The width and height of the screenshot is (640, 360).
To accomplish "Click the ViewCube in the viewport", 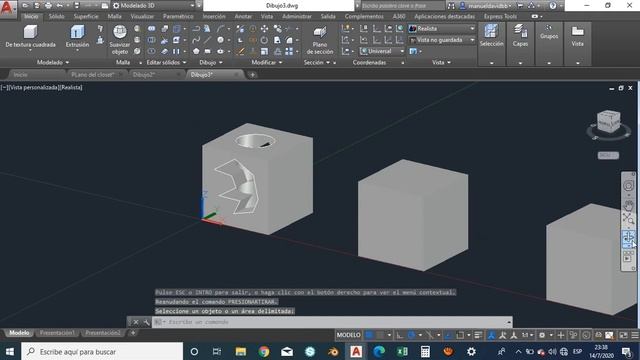I will [x=609, y=121].
